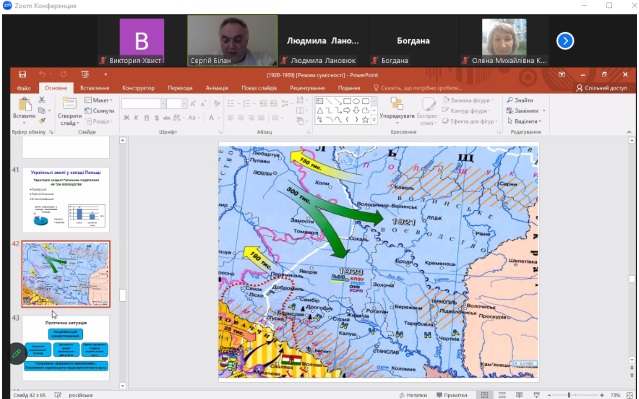This screenshot has width=639, height=399.
Task: Expand the shapes gallery list
Action: point(374,120)
